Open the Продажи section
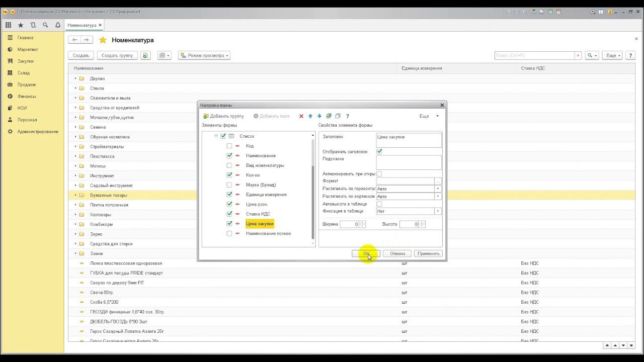The image size is (644, 362). tap(26, 84)
